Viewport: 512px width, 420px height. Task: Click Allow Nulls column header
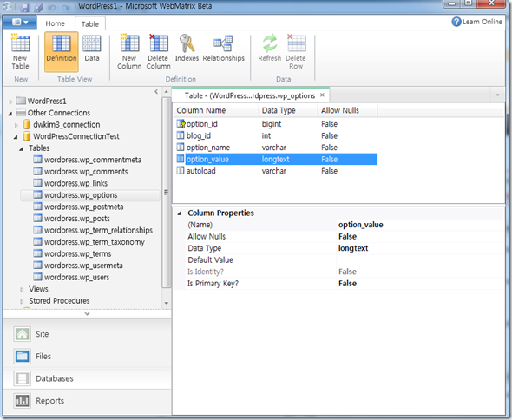[347, 110]
